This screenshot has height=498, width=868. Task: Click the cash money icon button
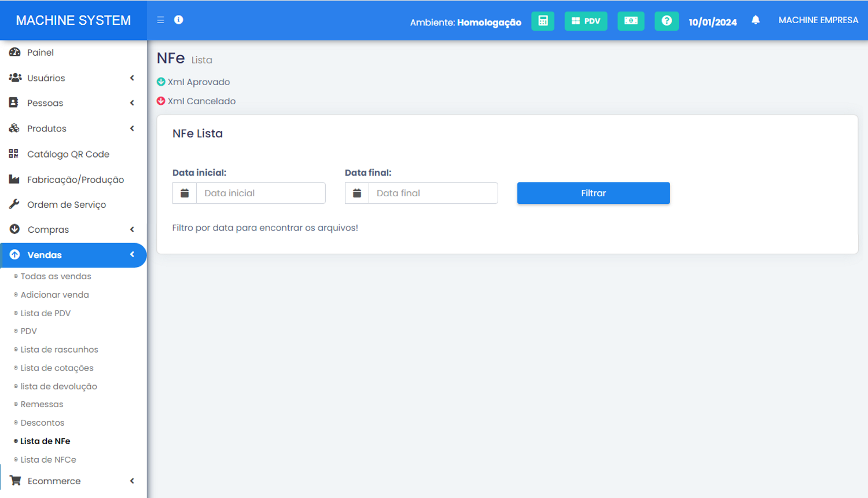pyautogui.click(x=631, y=21)
